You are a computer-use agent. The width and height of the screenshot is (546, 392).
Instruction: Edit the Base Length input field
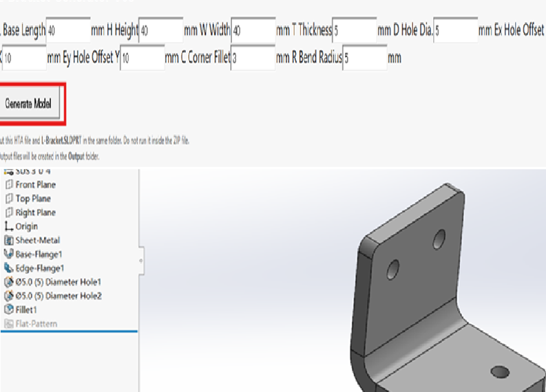click(x=68, y=30)
